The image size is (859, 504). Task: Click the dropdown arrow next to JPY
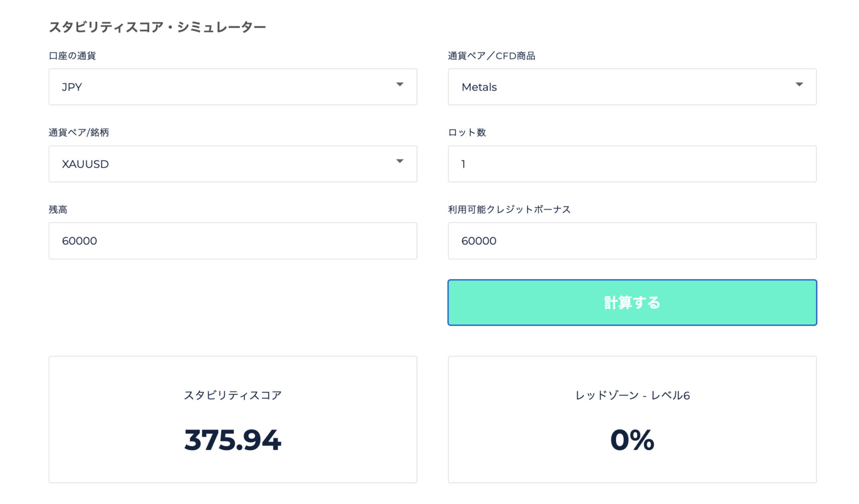400,84
